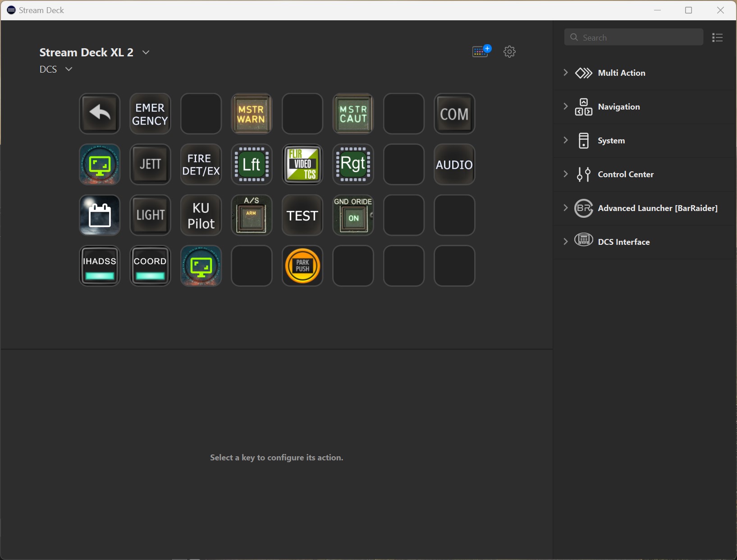Open the Stream Deck XL 2 device dropdown
737x560 pixels.
coord(146,52)
